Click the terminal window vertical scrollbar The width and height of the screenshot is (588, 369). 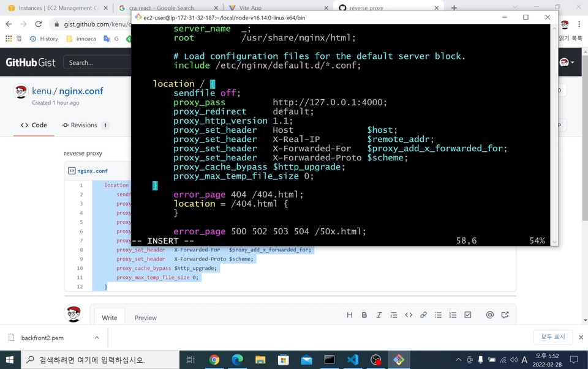click(x=554, y=135)
